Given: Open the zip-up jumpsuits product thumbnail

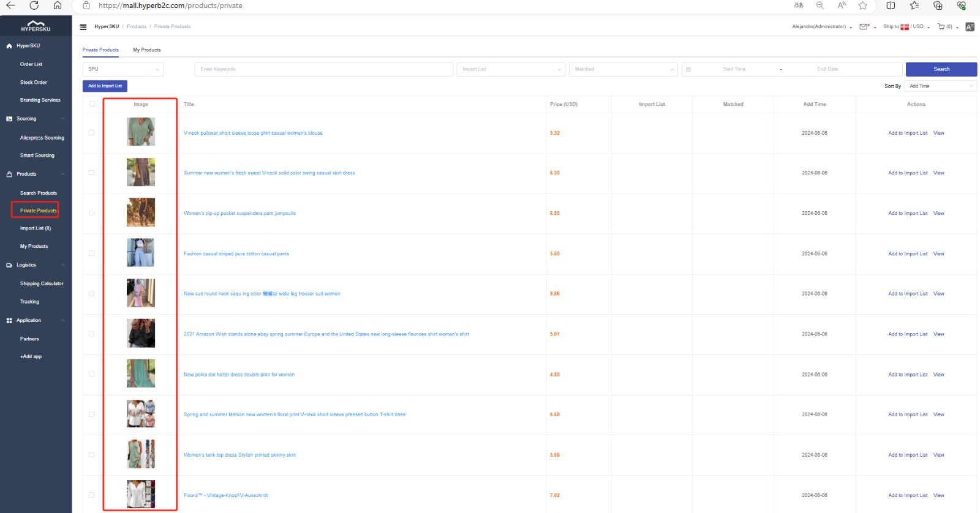Looking at the screenshot, I should tap(141, 212).
